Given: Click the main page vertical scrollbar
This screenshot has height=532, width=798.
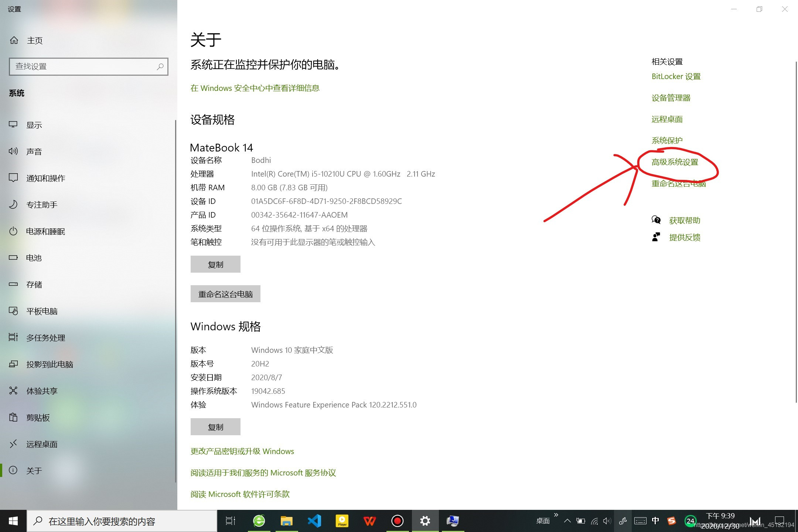Looking at the screenshot, I should [x=796, y=232].
